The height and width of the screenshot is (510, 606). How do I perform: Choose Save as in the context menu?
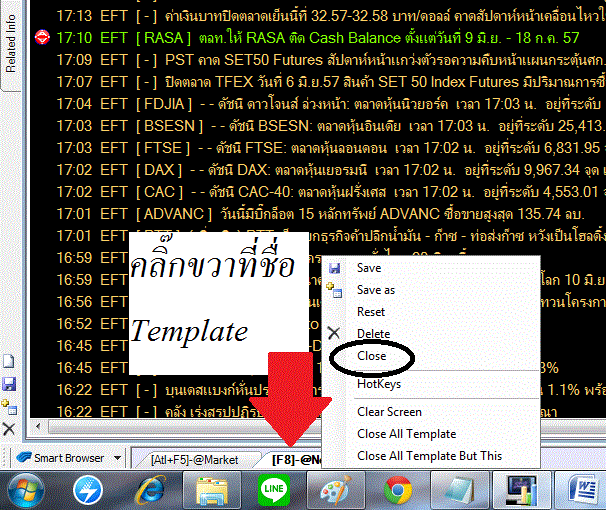click(376, 290)
